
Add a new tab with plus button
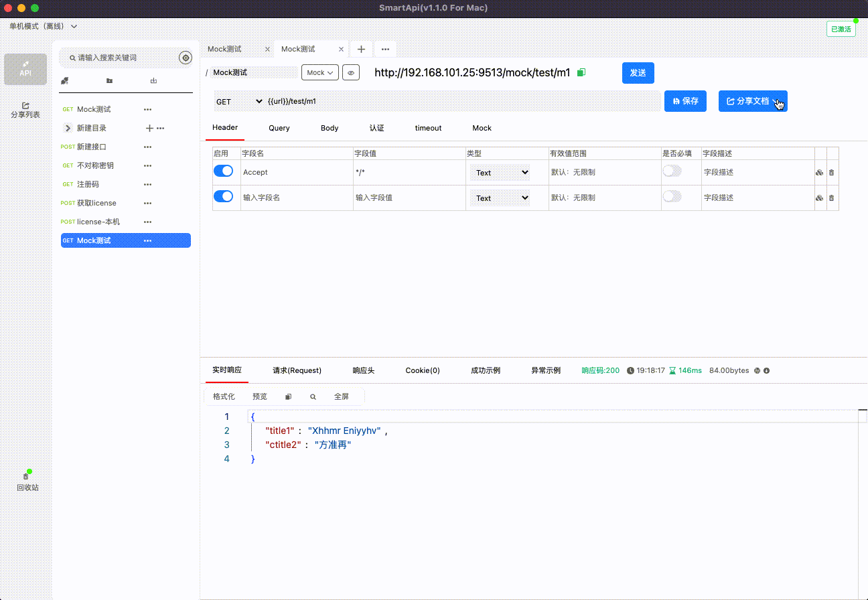361,50
